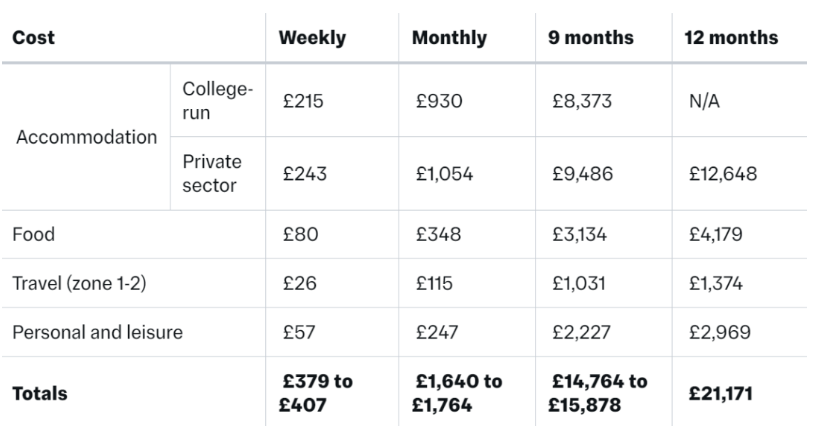The height and width of the screenshot is (432, 831).
Task: Click the College-run sub-row label
Action: point(217,101)
